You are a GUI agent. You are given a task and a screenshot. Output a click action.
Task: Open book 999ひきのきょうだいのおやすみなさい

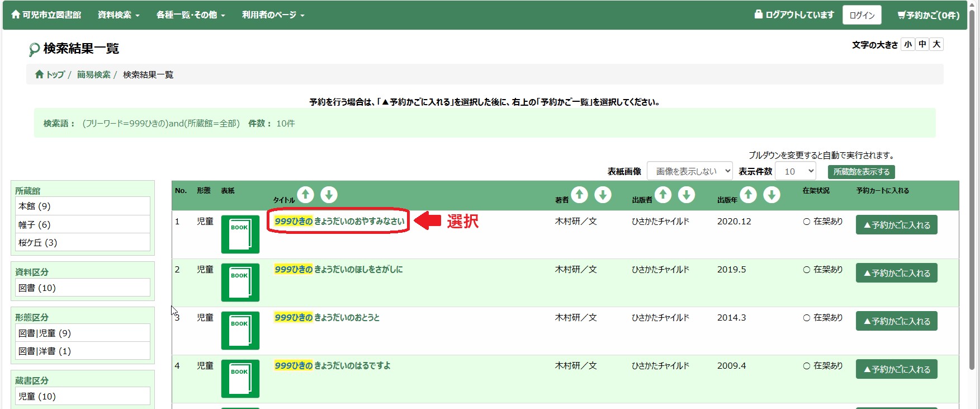pyautogui.click(x=339, y=221)
